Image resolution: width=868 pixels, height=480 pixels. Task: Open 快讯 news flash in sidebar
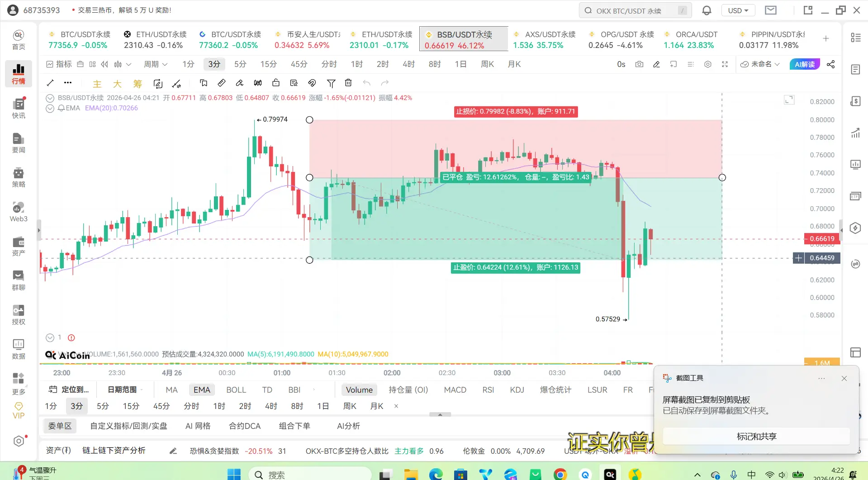(19, 109)
